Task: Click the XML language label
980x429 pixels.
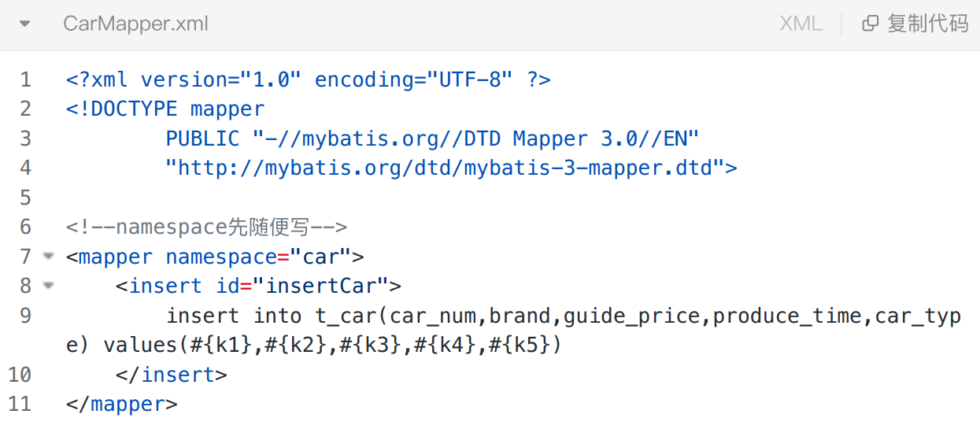Action: 801,24
